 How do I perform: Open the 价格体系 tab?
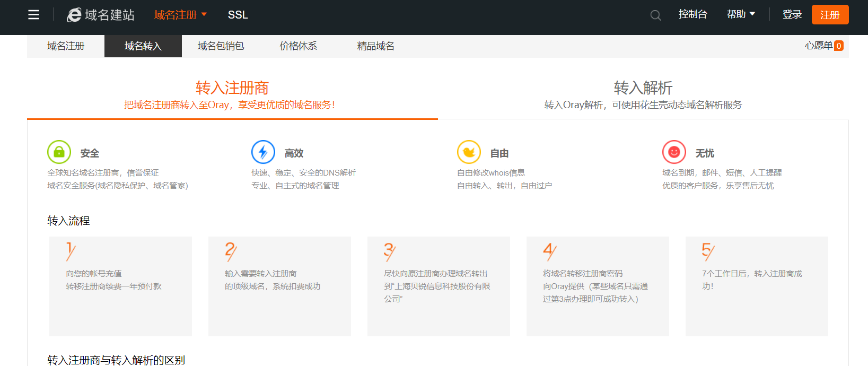pos(298,46)
